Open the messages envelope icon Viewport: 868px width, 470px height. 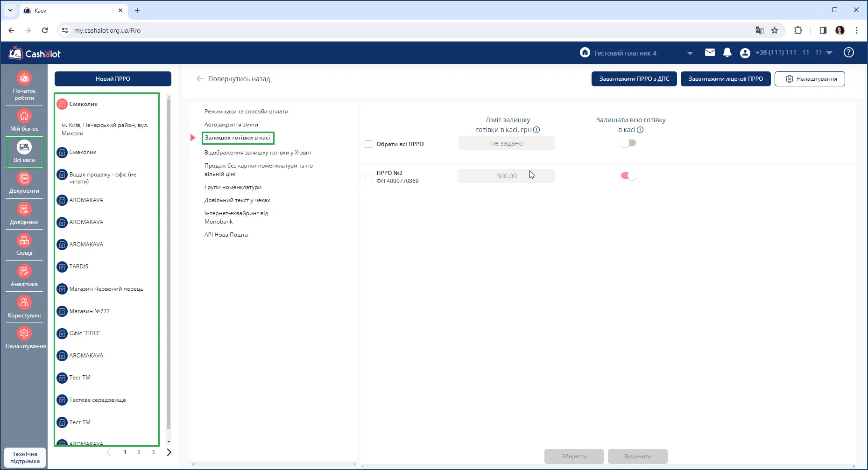710,52
